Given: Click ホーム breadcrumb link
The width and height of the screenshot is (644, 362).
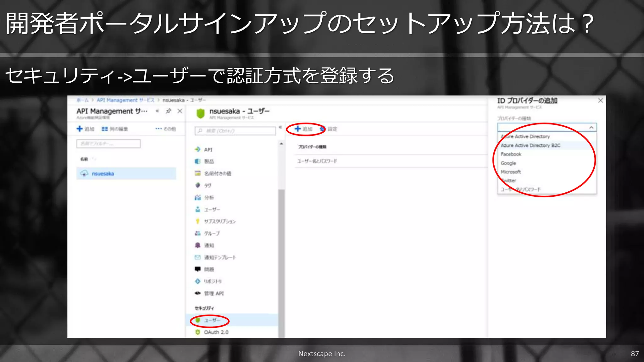Looking at the screenshot, I should pos(83,100).
